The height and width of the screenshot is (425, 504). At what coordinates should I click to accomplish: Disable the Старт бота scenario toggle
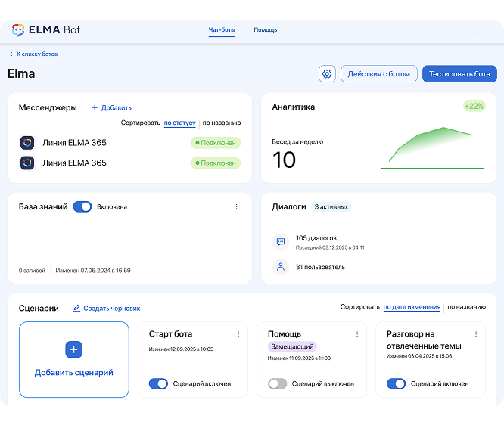(158, 383)
